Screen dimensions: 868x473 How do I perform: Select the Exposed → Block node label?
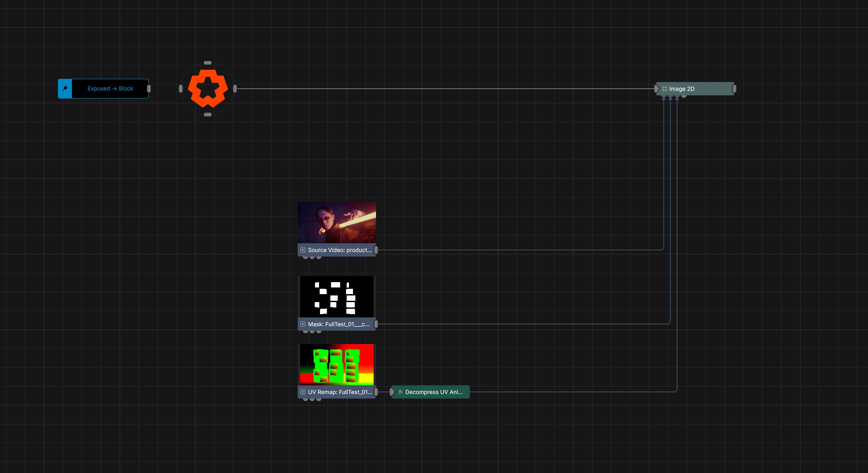(x=110, y=89)
